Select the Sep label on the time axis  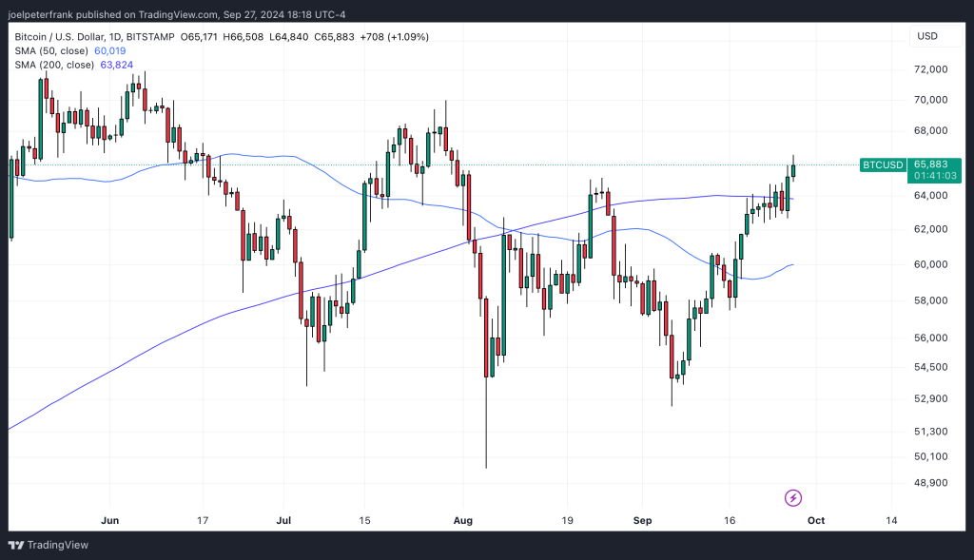point(642,520)
